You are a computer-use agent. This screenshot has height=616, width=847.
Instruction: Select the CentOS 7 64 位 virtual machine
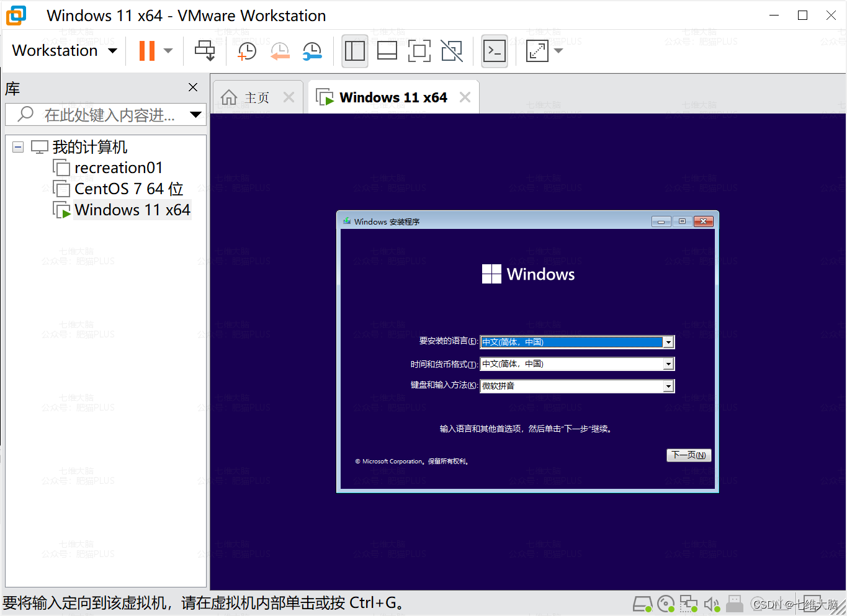point(128,189)
